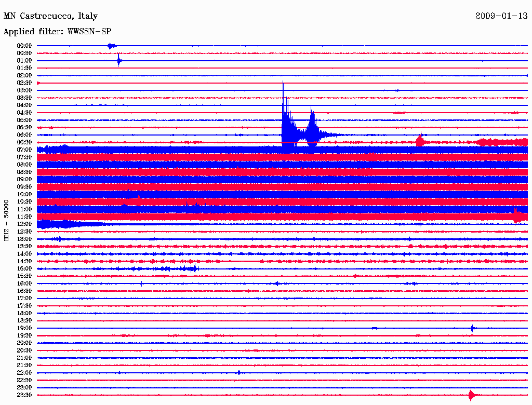Image resolution: width=532 pixels, height=405 pixels.
Task: Click the date '2009-01-13'
Action: coord(501,16)
